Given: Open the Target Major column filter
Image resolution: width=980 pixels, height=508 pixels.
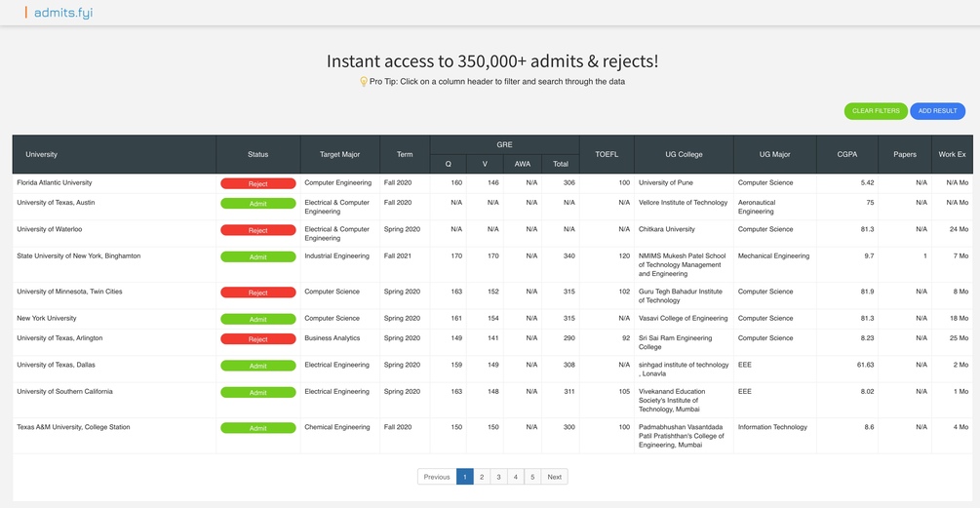Looking at the screenshot, I should 340,154.
